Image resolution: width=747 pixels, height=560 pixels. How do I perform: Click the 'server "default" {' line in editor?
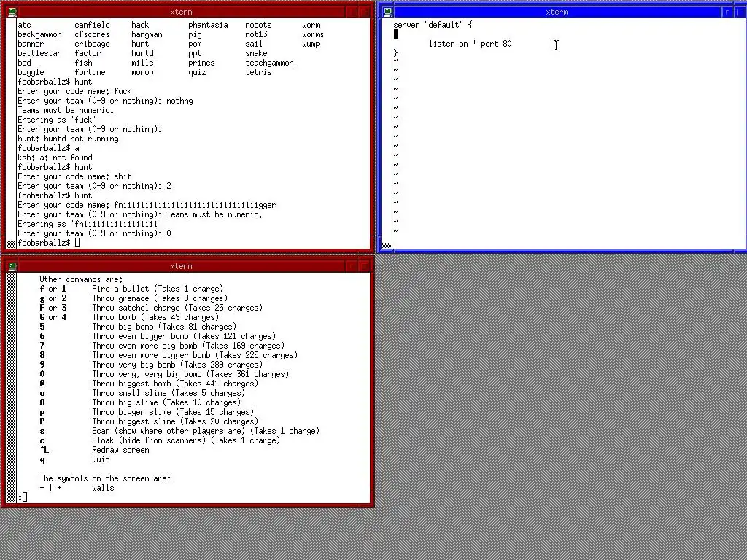point(433,25)
